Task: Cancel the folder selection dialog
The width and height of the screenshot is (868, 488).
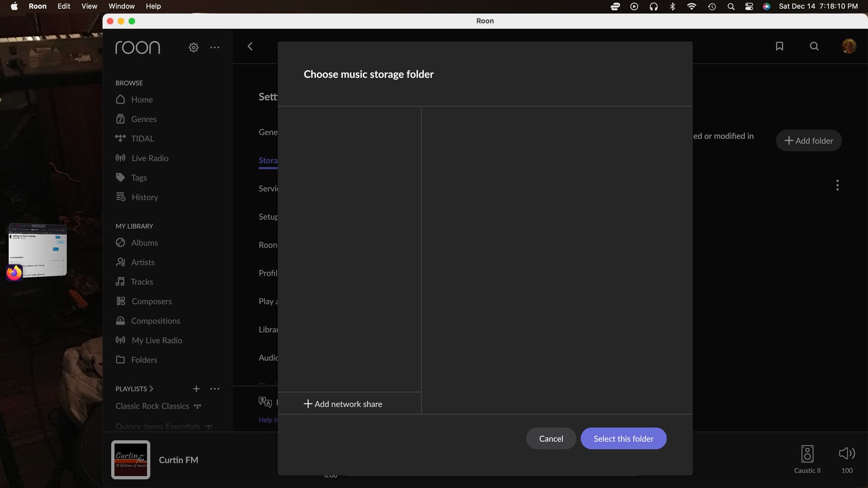Action: [551, 438]
